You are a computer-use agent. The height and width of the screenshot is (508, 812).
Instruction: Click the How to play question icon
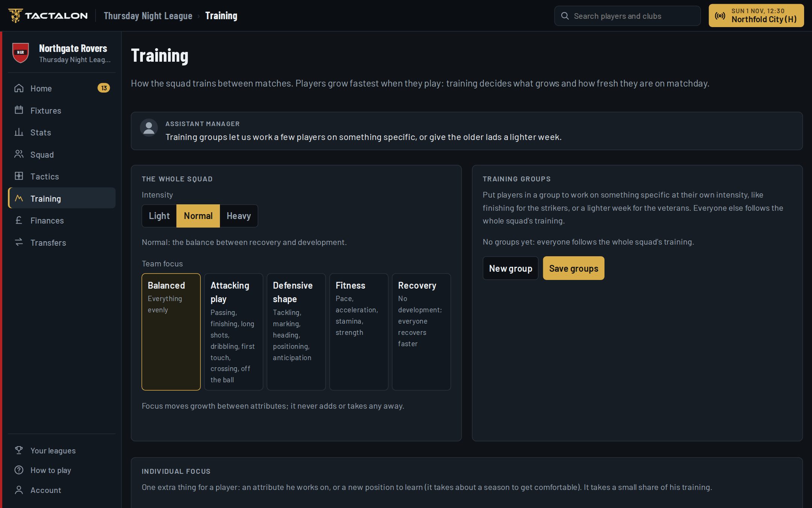coord(19,470)
